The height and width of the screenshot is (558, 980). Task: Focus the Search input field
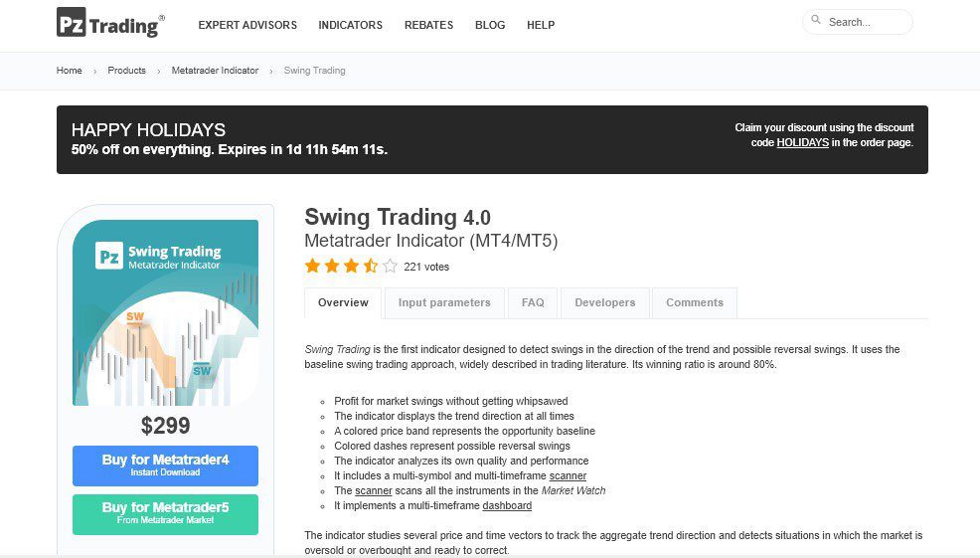(x=858, y=22)
